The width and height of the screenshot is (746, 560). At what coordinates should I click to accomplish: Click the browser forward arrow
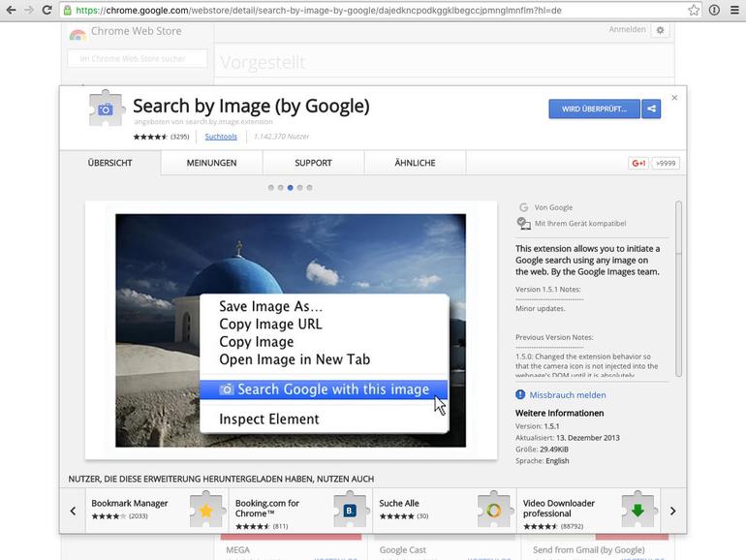[29, 10]
